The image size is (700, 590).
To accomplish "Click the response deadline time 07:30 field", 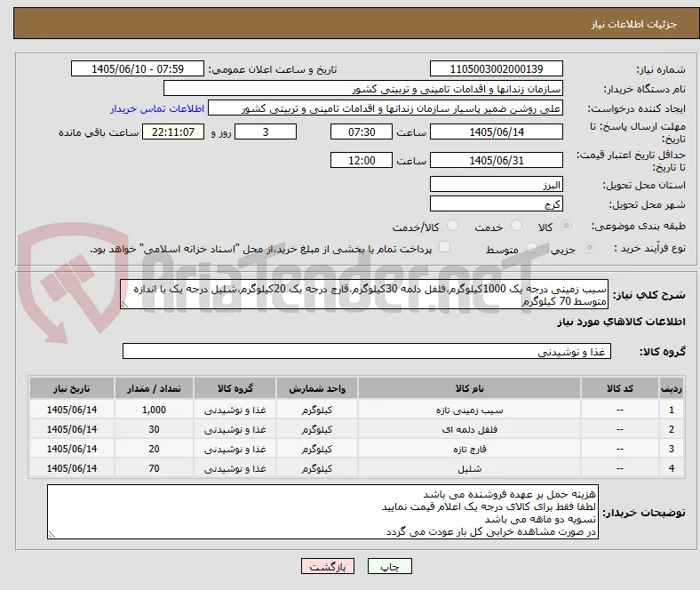I will pos(362,132).
